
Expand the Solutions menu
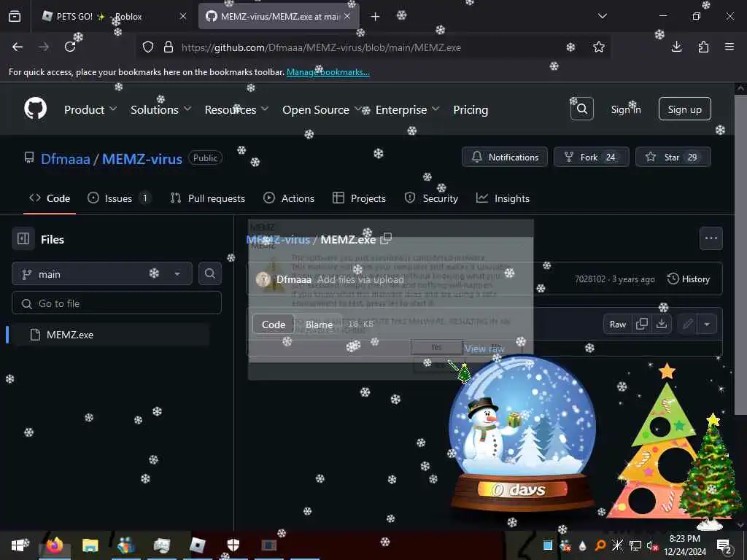tap(161, 109)
